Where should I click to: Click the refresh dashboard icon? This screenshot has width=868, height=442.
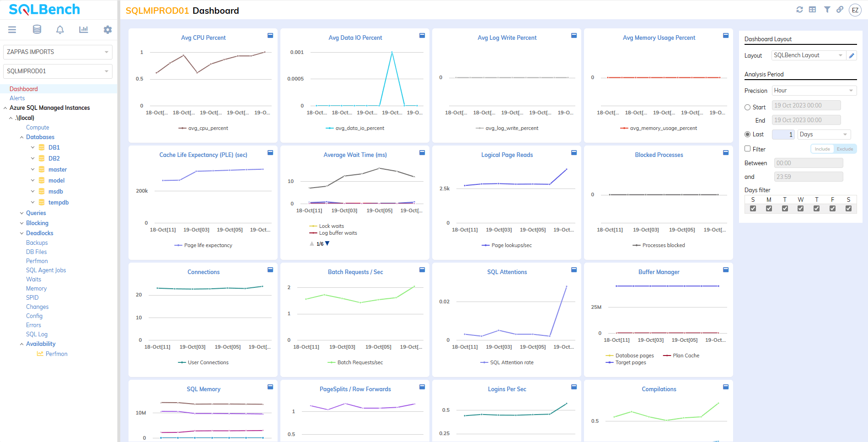(799, 10)
